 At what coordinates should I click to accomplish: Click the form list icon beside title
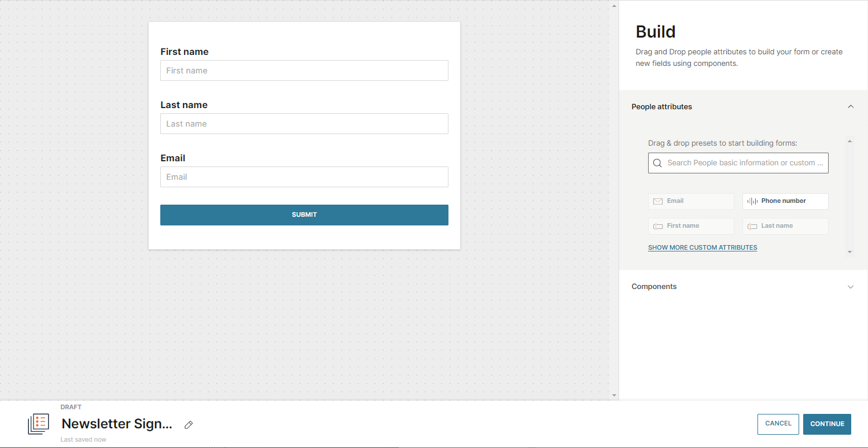click(x=39, y=424)
